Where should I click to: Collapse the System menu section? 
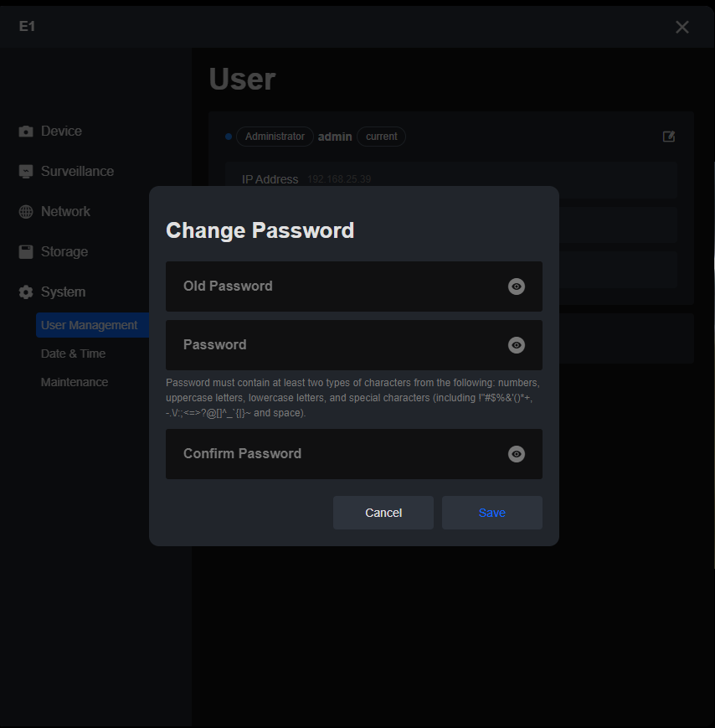tap(63, 292)
